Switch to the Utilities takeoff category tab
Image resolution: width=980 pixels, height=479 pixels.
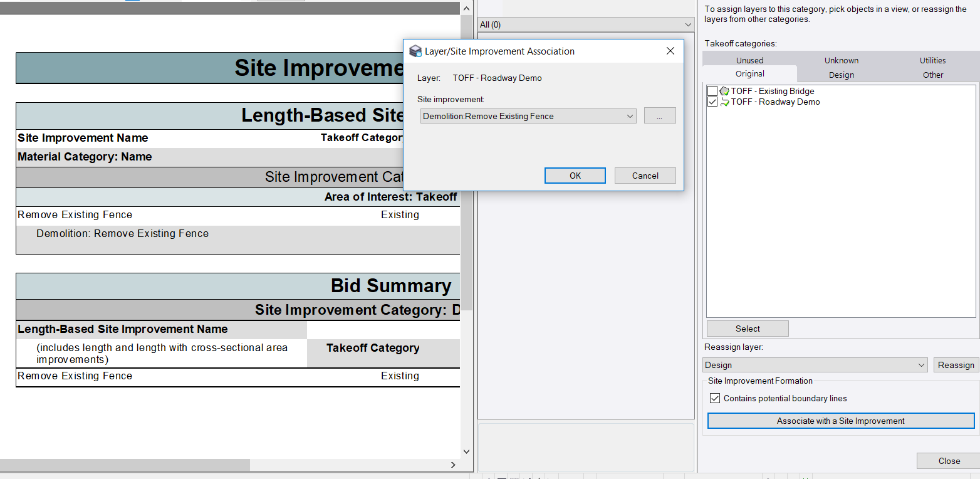932,60
